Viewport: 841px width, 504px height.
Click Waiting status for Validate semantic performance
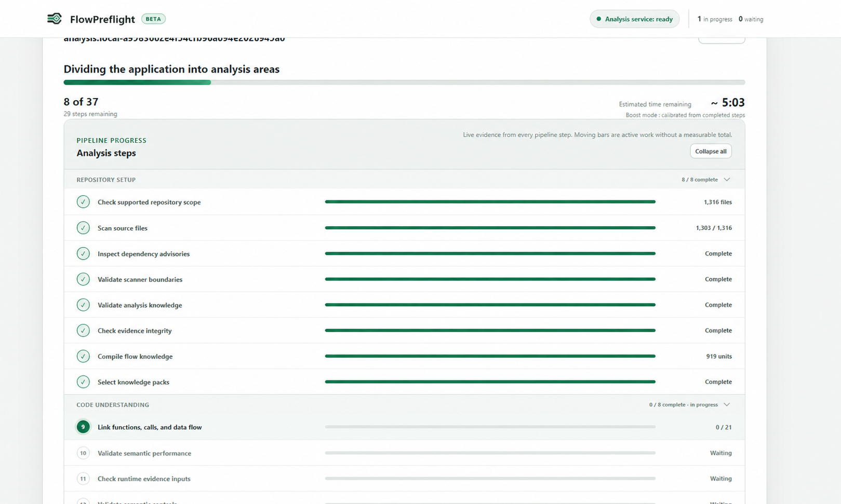click(x=721, y=453)
